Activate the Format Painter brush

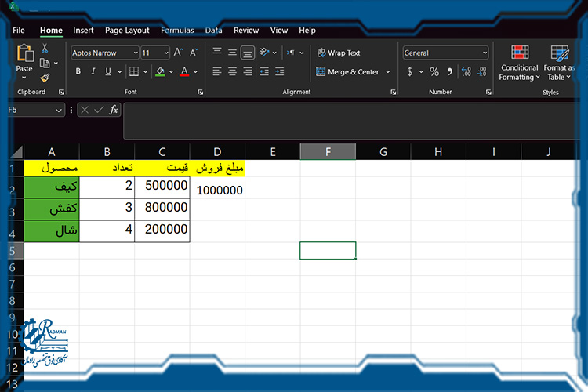pyautogui.click(x=45, y=78)
